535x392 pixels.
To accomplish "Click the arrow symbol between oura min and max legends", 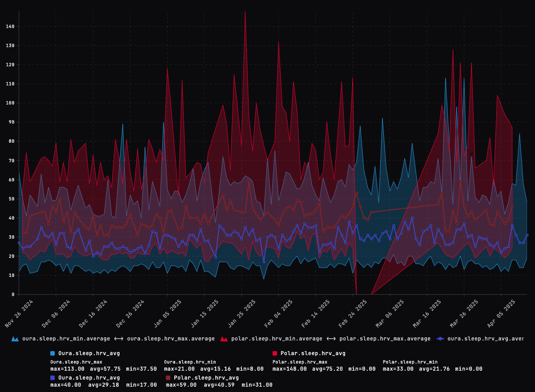I will pos(118,338).
